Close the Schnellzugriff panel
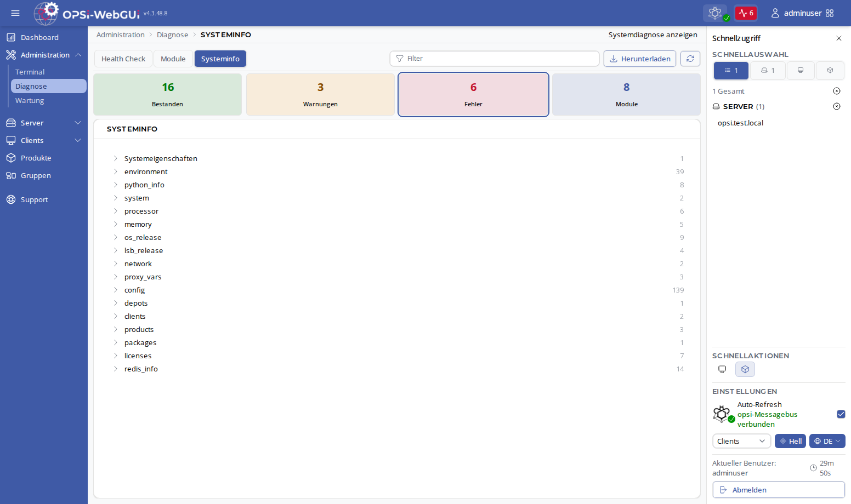Screen dimensions: 851x504 point(838,38)
